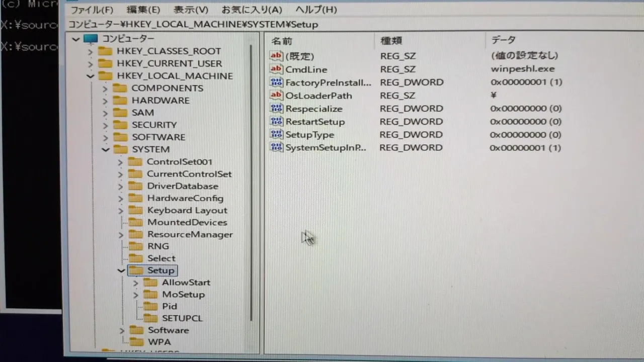Click the SYSTEM folder icon
Image resolution: width=644 pixels, height=362 pixels.
[120, 149]
